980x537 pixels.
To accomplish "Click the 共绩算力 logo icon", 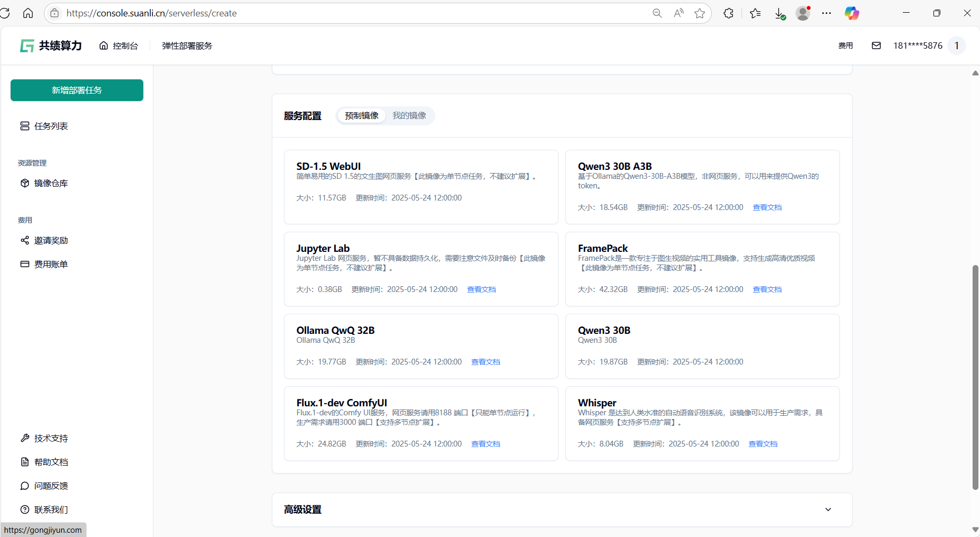I will click(x=27, y=46).
